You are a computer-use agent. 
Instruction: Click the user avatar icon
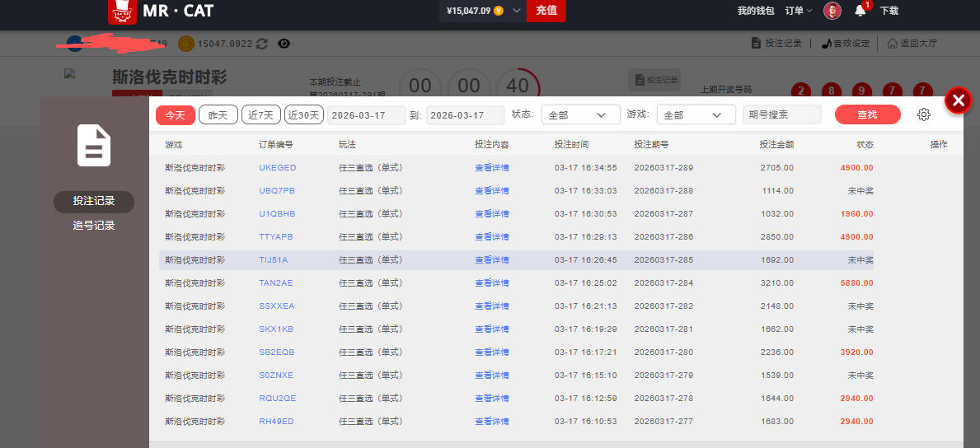coord(832,11)
